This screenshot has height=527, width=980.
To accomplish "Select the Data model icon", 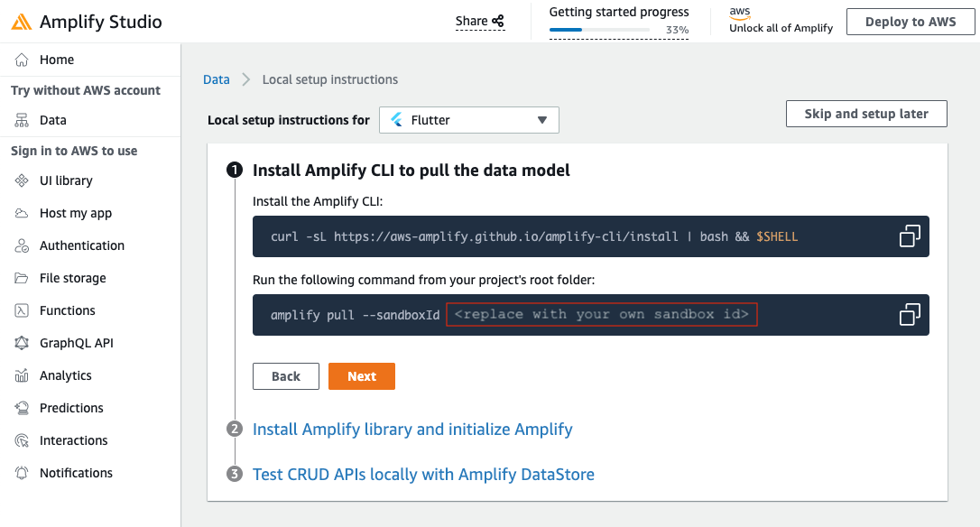I will coord(22,120).
